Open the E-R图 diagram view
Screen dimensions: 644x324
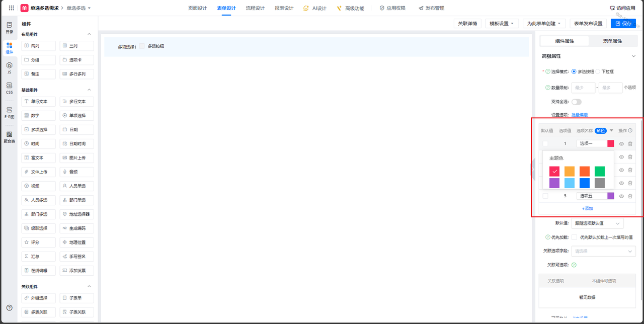point(9,112)
